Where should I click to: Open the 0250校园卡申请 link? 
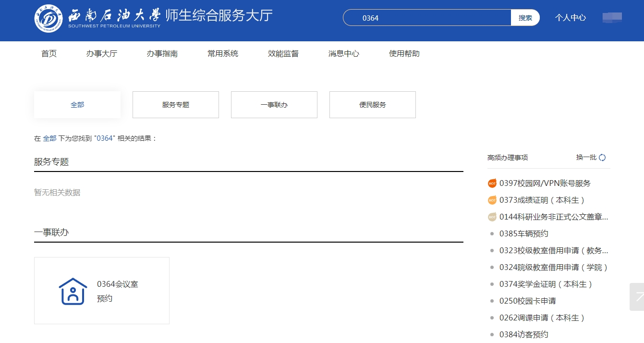527,301
